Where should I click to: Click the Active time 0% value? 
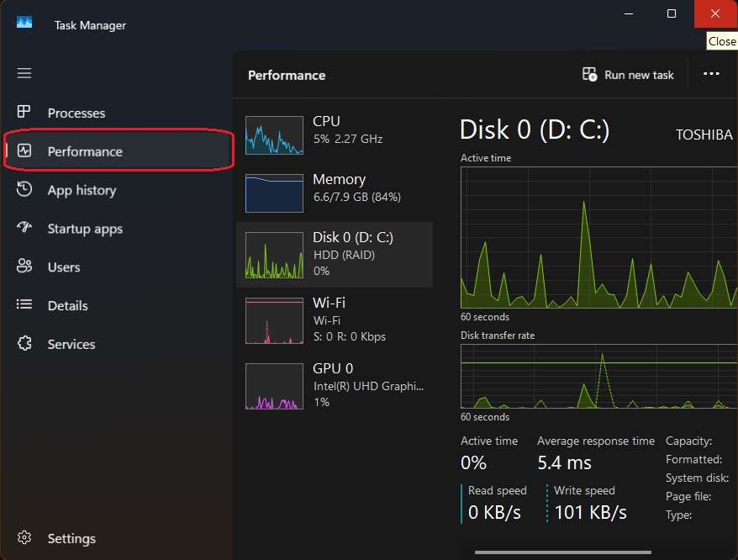[x=473, y=462]
